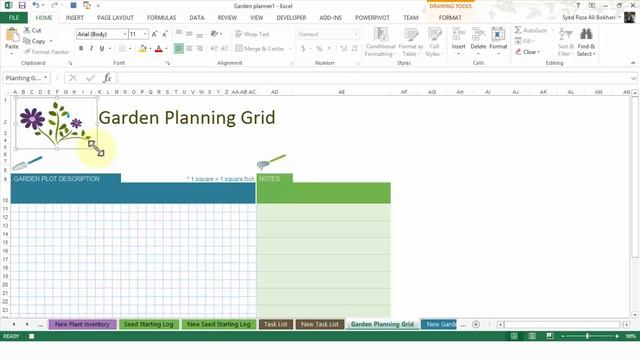This screenshot has height=360, width=640.
Task: Open the General number format dropdown
Action: 356,34
